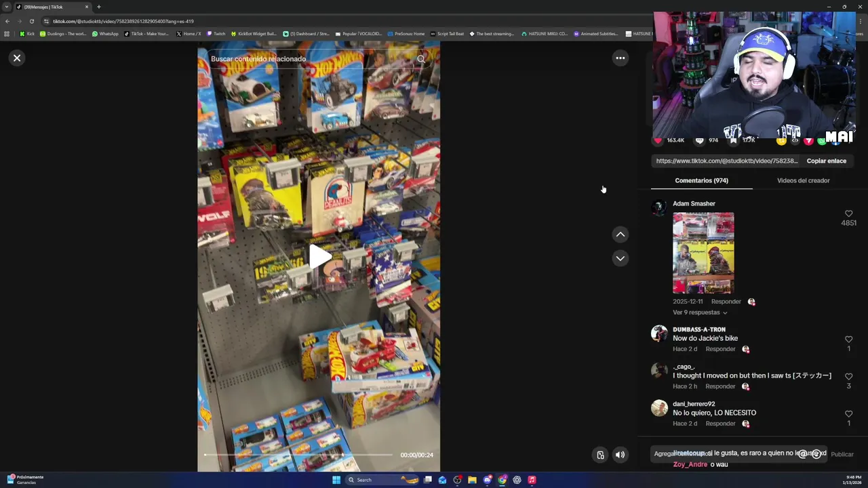Like Adam Smasher's comment with 4851 likes
The image size is (868, 488).
pos(848,214)
